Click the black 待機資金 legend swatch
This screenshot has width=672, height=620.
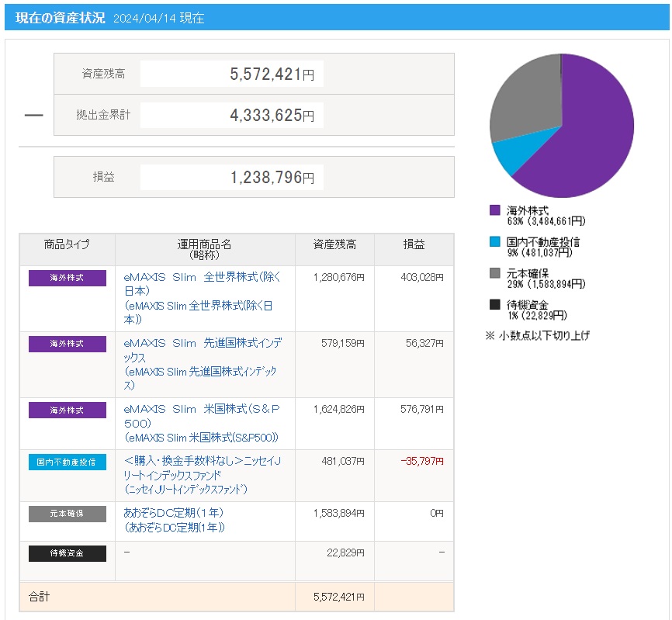[495, 305]
